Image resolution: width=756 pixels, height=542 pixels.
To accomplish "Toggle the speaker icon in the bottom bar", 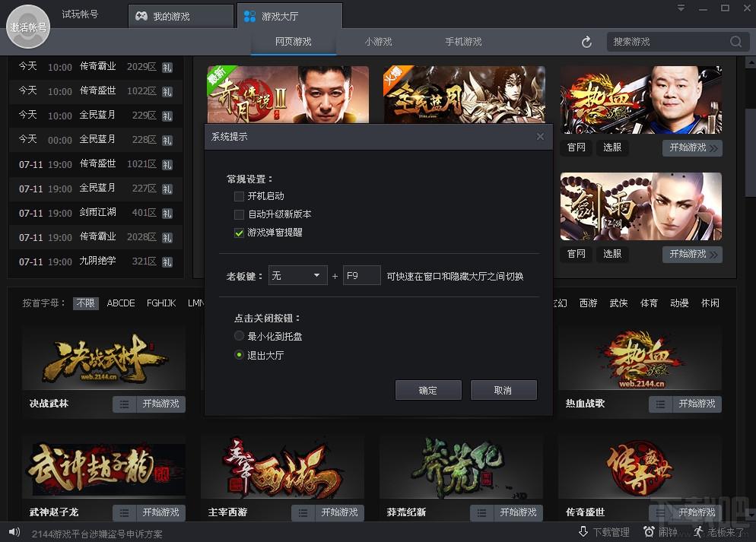I will (14, 532).
